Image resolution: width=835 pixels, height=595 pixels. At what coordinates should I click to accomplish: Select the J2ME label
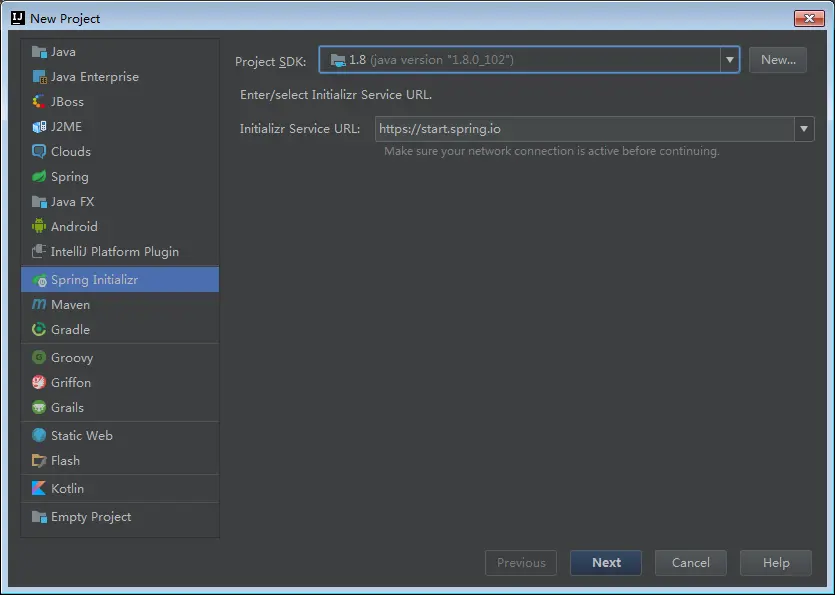click(x=66, y=127)
